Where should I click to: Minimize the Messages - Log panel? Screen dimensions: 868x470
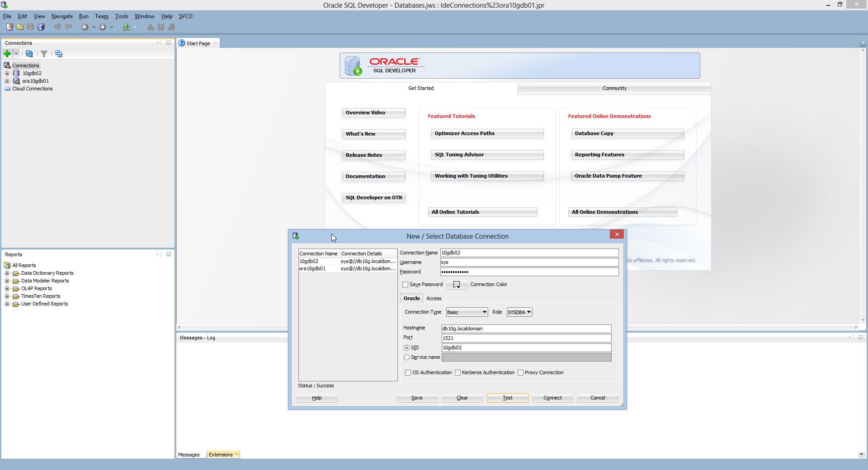coord(861,338)
